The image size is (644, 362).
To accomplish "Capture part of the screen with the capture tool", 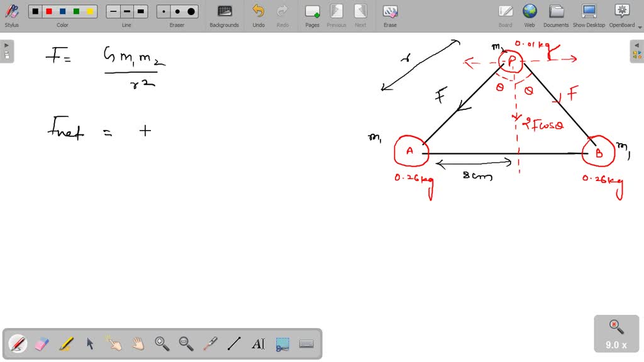I will click(x=282, y=343).
